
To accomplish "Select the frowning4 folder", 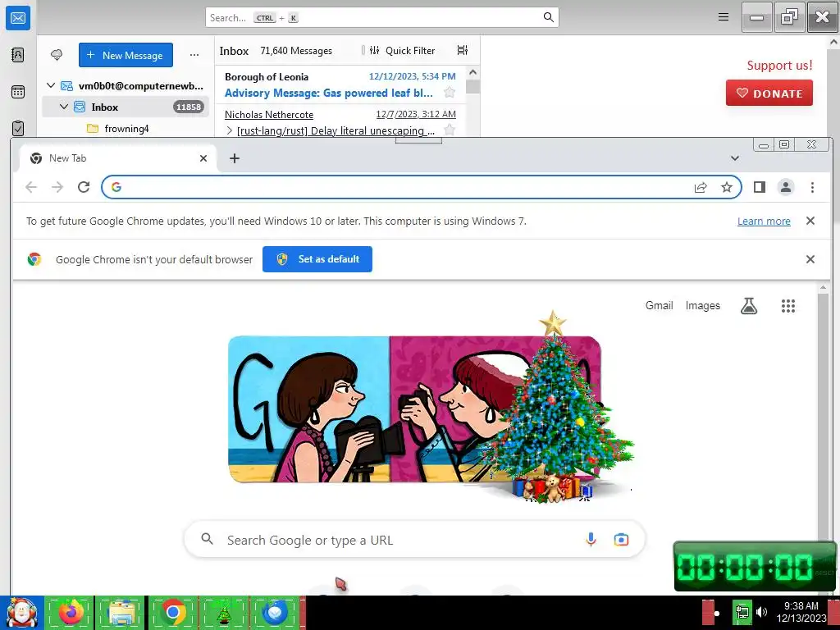I will click(x=126, y=129).
